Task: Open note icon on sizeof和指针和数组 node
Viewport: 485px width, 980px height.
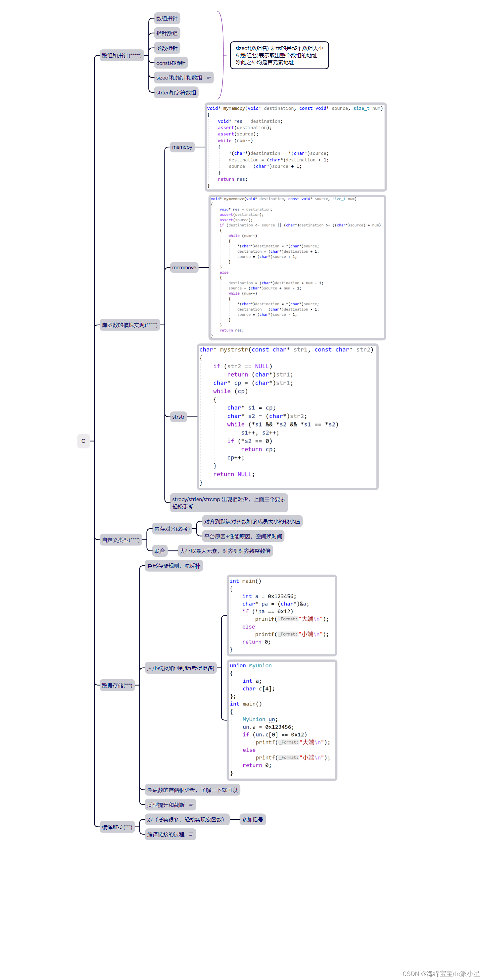Action: 209,77
